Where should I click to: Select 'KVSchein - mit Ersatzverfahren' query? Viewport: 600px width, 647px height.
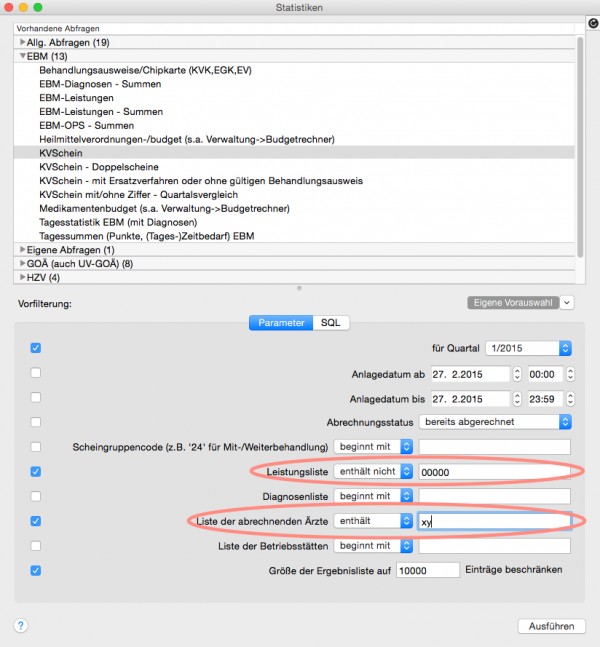pos(201,181)
